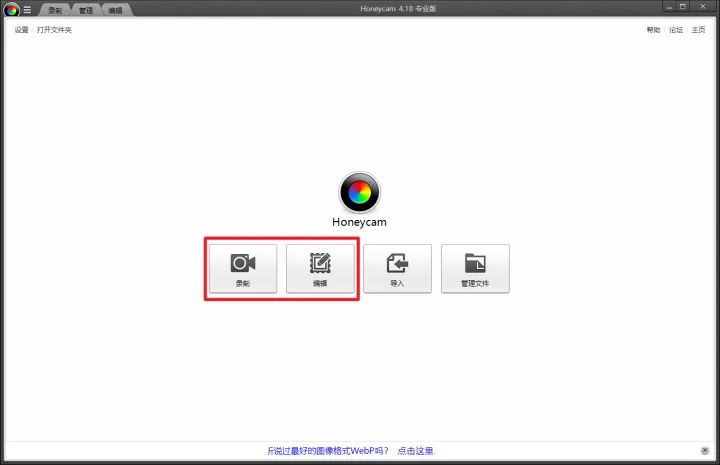The width and height of the screenshot is (720, 465).
Task: Close the Honeycam window
Action: (703, 7)
